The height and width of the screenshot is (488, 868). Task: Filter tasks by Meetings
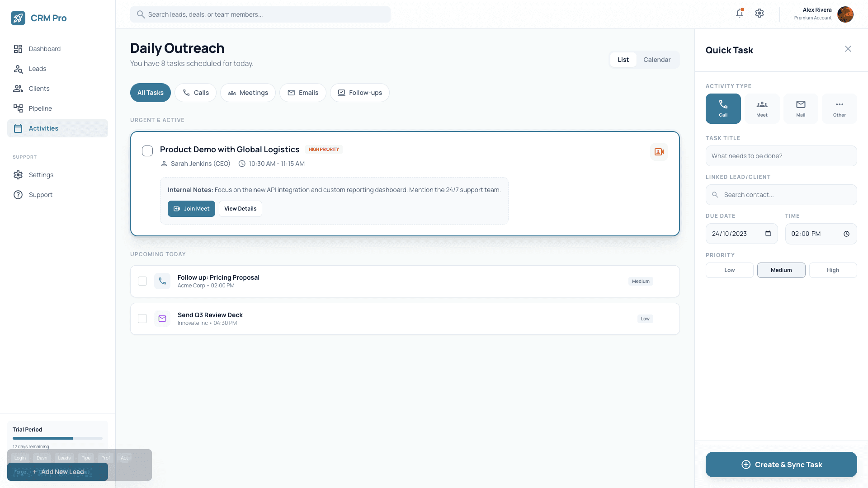click(248, 93)
